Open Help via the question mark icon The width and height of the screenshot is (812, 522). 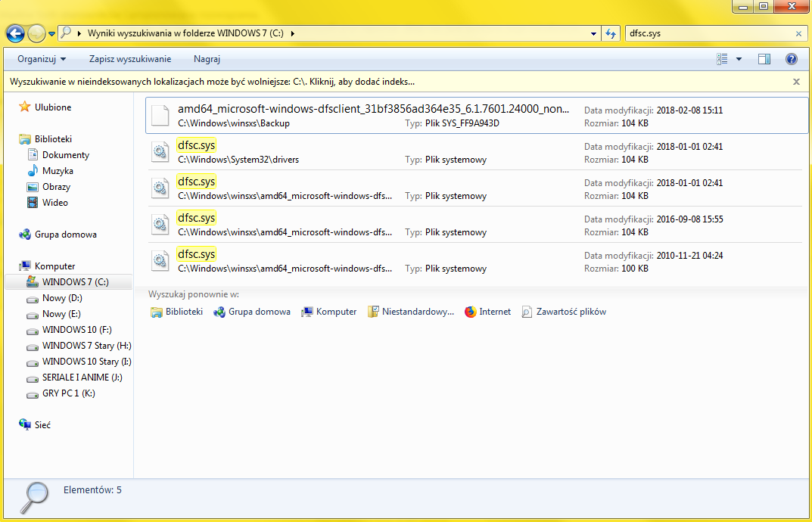(x=792, y=59)
